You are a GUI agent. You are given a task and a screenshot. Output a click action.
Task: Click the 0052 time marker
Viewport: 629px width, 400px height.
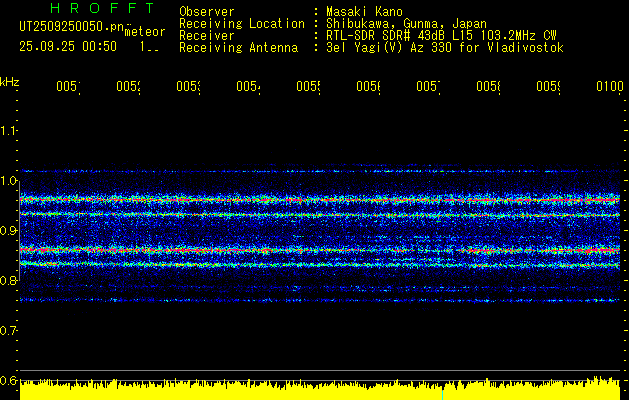click(x=128, y=87)
